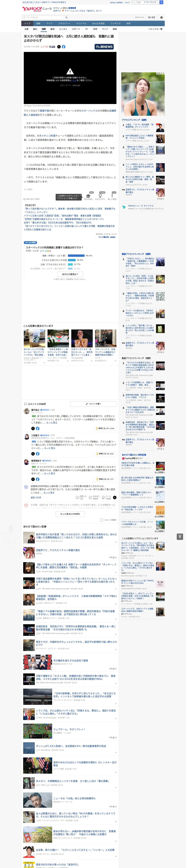186x868 pixels.
Task: Toggle the コメント非表示 checkbox
Action: pyautogui.click(x=102, y=520)
